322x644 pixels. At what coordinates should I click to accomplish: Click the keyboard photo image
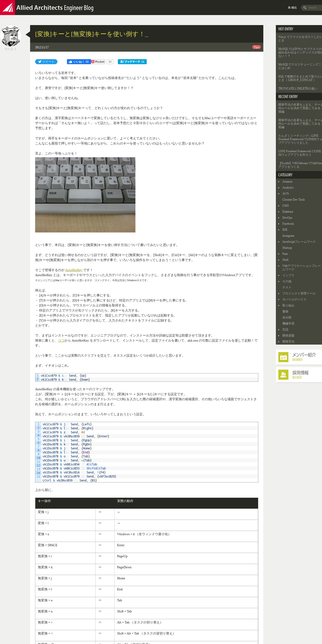(x=85, y=195)
